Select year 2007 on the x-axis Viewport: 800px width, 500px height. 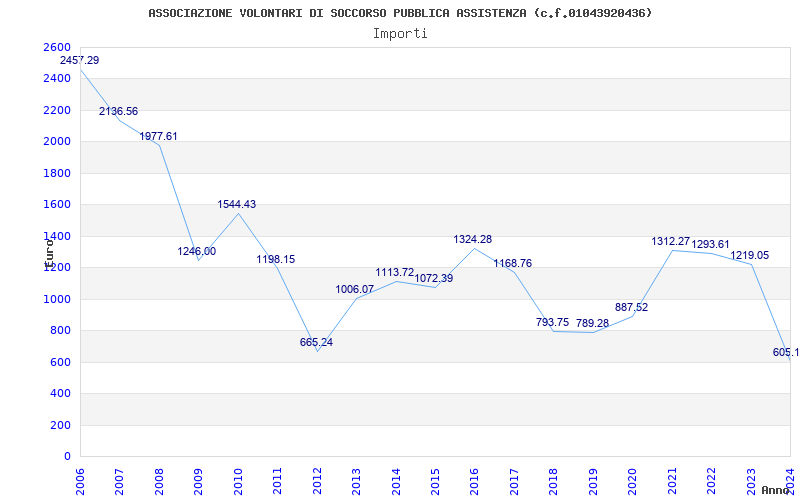click(x=119, y=482)
